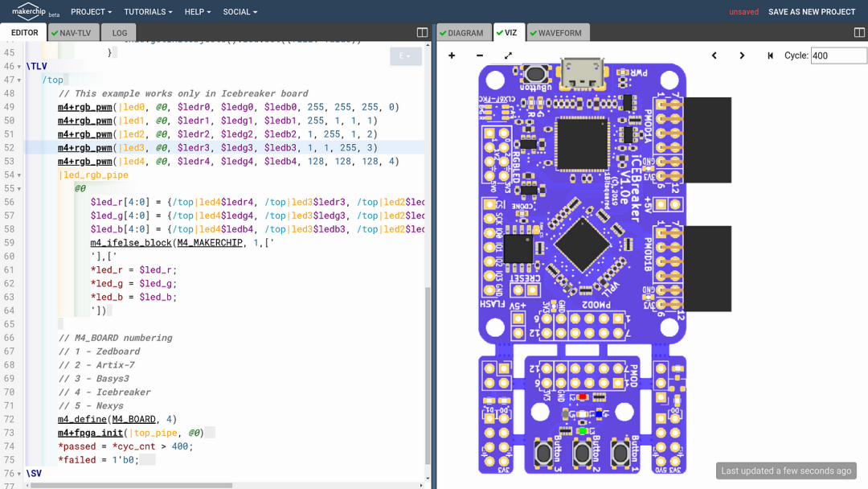Step to previous cycle

point(714,55)
